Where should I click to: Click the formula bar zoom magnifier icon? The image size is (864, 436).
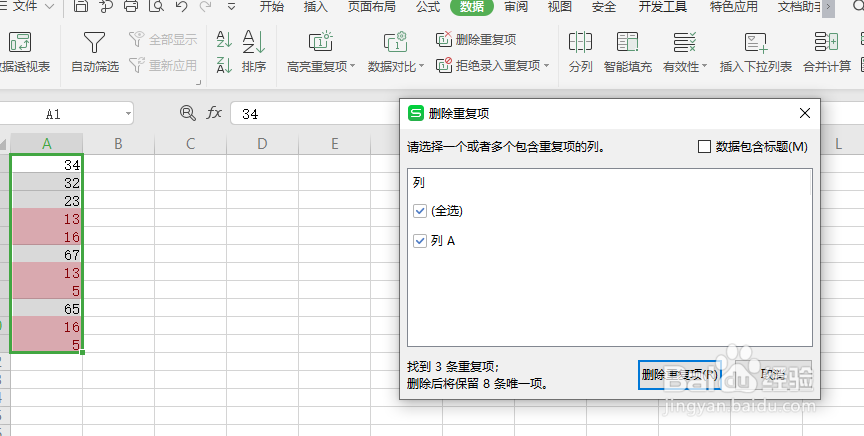[188, 114]
